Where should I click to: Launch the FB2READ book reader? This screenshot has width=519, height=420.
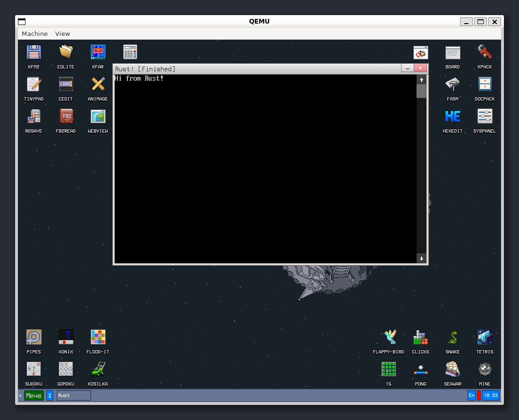click(66, 117)
